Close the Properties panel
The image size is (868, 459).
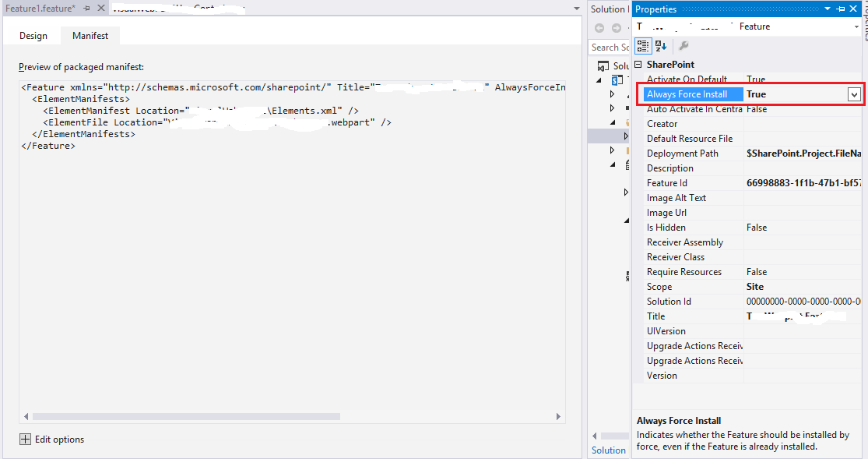pos(853,9)
